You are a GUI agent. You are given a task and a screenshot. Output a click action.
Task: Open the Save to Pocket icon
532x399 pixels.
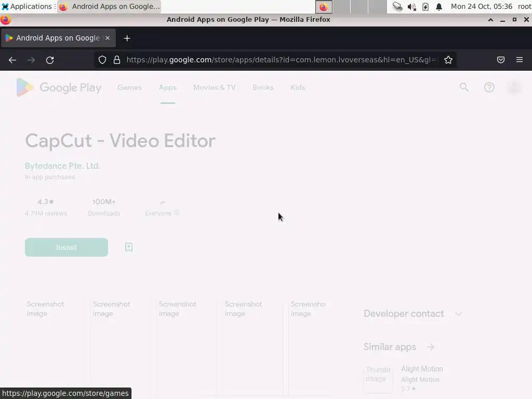(501, 60)
